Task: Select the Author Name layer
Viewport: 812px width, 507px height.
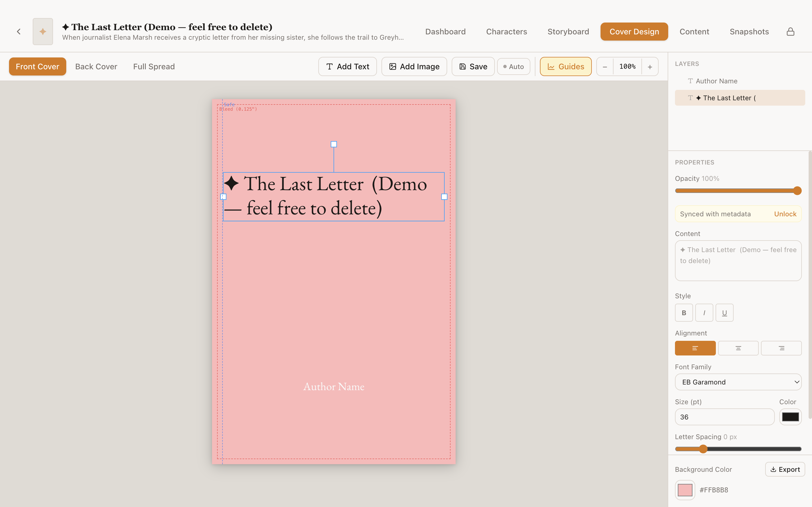Action: point(716,81)
